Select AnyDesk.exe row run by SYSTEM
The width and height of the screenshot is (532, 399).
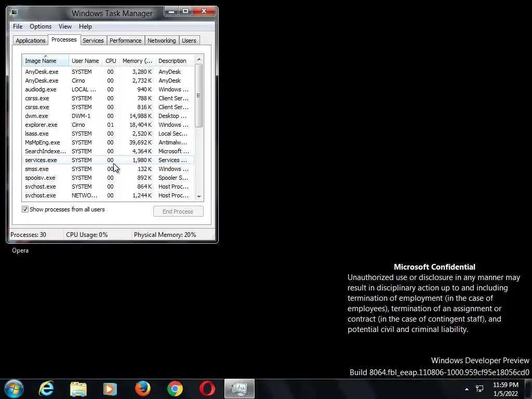pos(108,72)
